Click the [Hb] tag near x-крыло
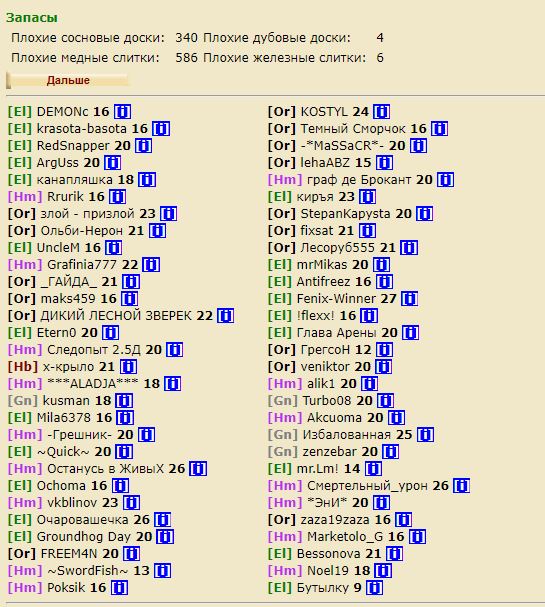The image size is (545, 607). coord(23,367)
